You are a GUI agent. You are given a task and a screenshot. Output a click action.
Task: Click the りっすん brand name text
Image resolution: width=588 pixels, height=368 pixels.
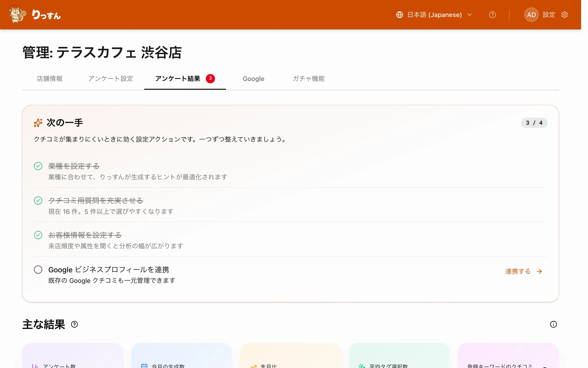[x=46, y=15]
